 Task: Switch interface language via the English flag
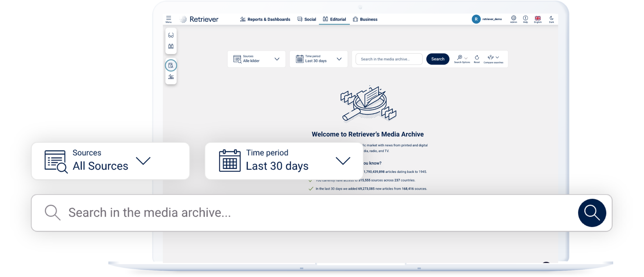click(538, 18)
